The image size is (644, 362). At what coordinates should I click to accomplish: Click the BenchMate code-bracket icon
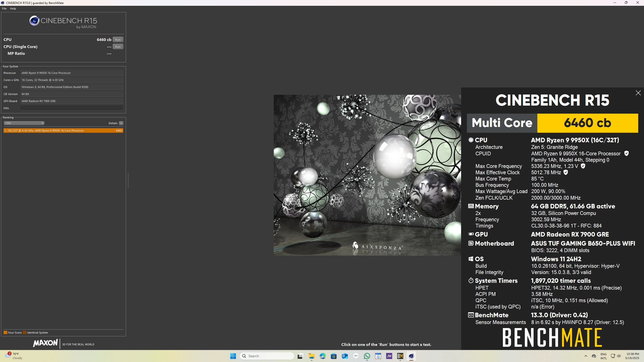point(471,315)
